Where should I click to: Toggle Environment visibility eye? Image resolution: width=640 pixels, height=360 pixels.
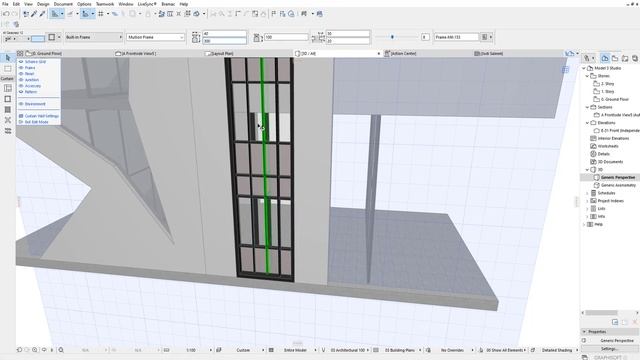tap(21, 104)
